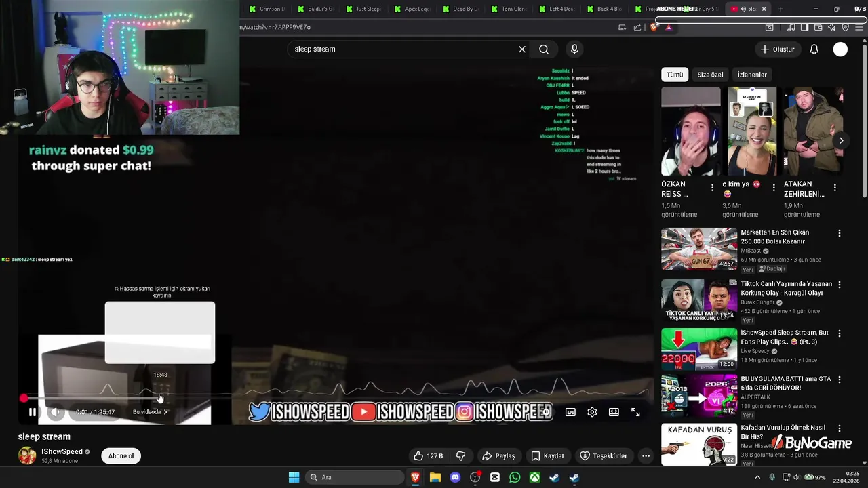Image resolution: width=868 pixels, height=488 pixels.
Task: Open the IShowSpeed channel name link
Action: tap(62, 451)
